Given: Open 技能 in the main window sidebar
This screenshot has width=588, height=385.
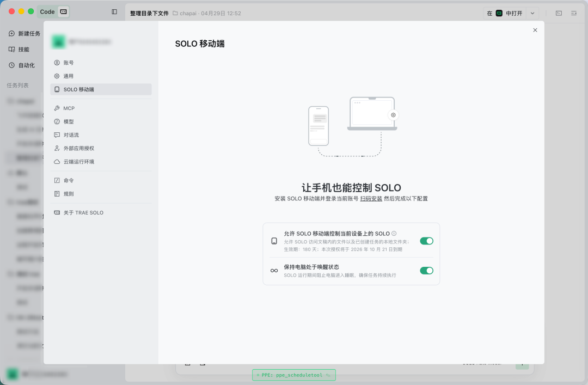Looking at the screenshot, I should point(19,50).
